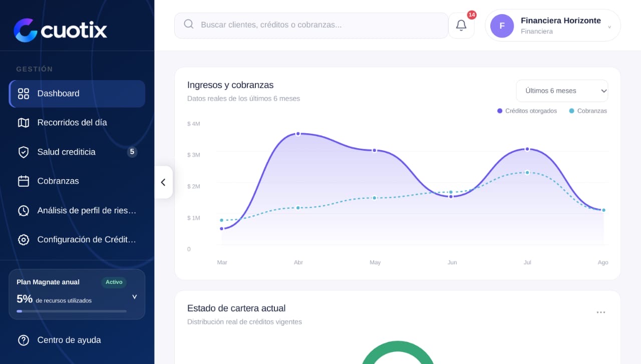Viewport: 641px width, 364px height.
Task: Click the Financiera Horizonte avatar F
Action: coord(502,26)
